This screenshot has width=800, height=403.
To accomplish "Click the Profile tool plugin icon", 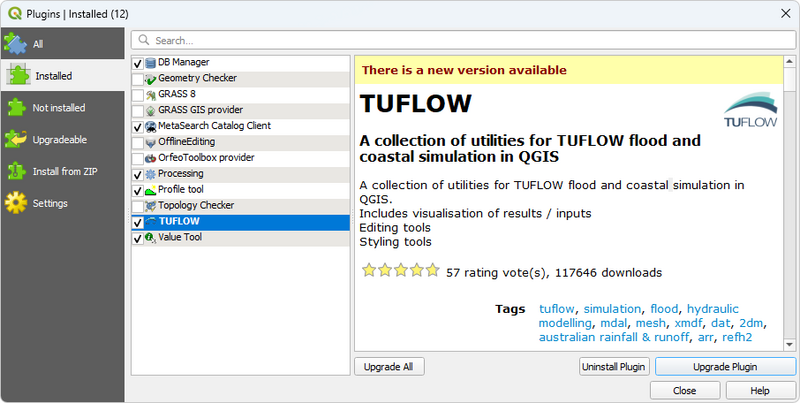I will pos(151,190).
